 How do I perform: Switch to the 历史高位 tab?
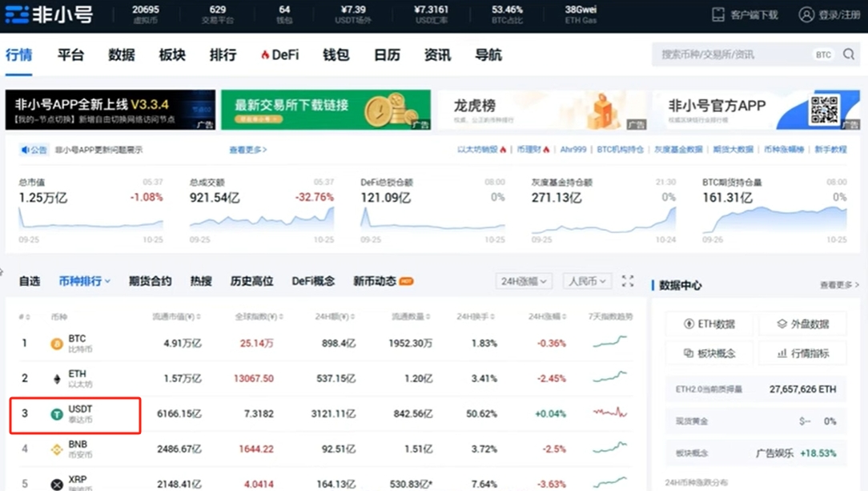tap(252, 281)
